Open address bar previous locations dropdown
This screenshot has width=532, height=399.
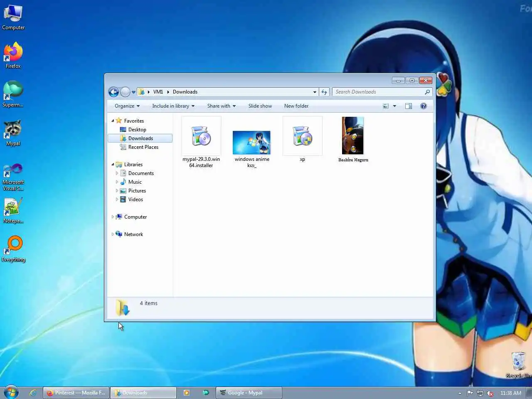315,92
